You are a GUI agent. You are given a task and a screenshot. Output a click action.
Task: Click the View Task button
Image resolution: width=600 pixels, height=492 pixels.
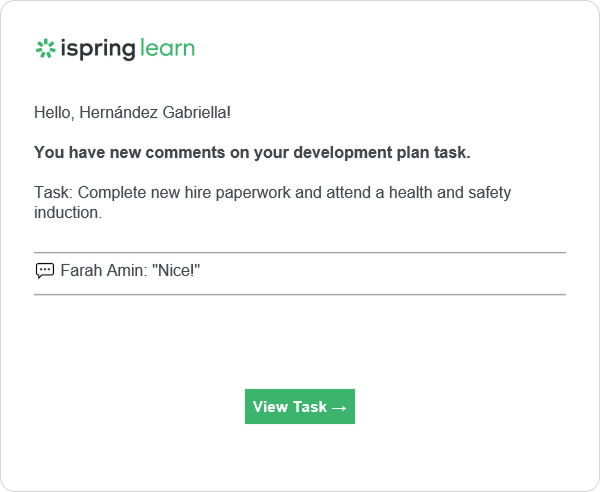300,406
